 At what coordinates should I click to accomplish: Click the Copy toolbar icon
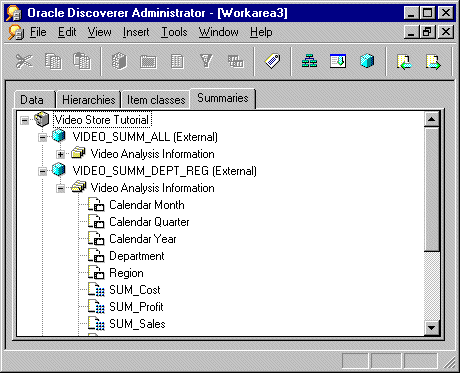(53, 62)
